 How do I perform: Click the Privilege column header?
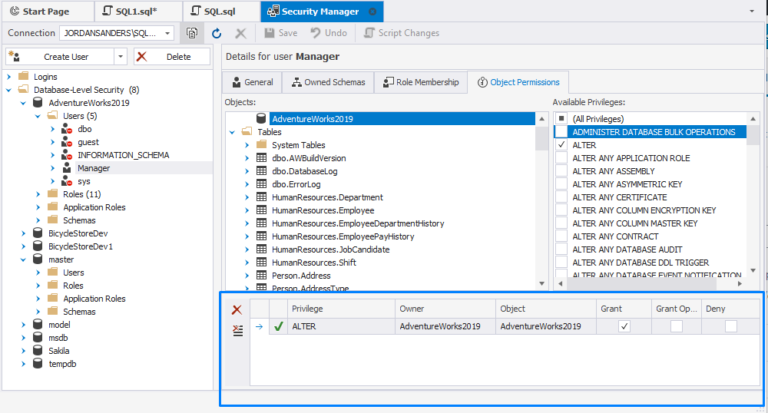coord(341,309)
